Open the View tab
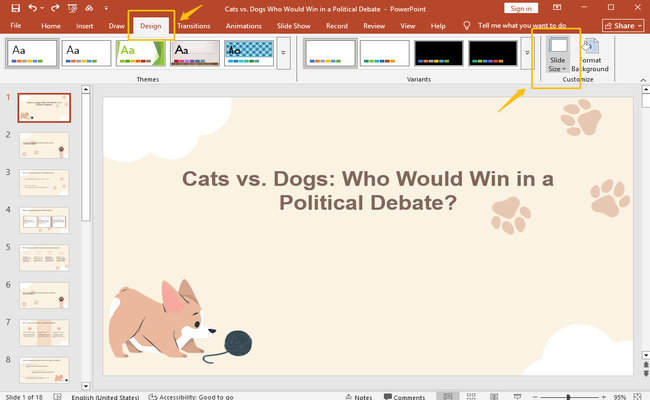The image size is (650, 400). click(407, 26)
